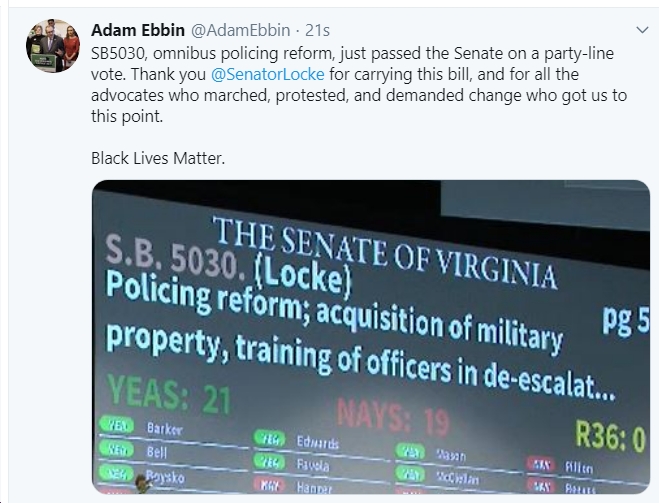Click THE SENATE OF VIRGINIA heading in photo
The image size is (659, 503).
[385, 253]
